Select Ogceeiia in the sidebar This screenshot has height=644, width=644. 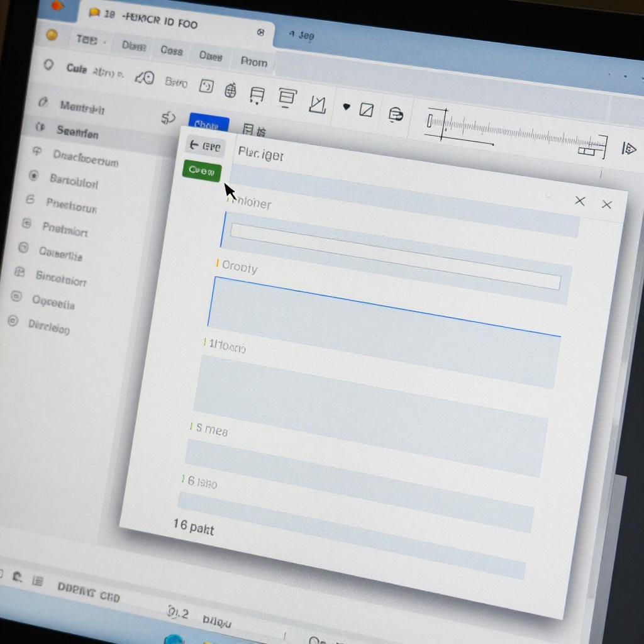53,302
